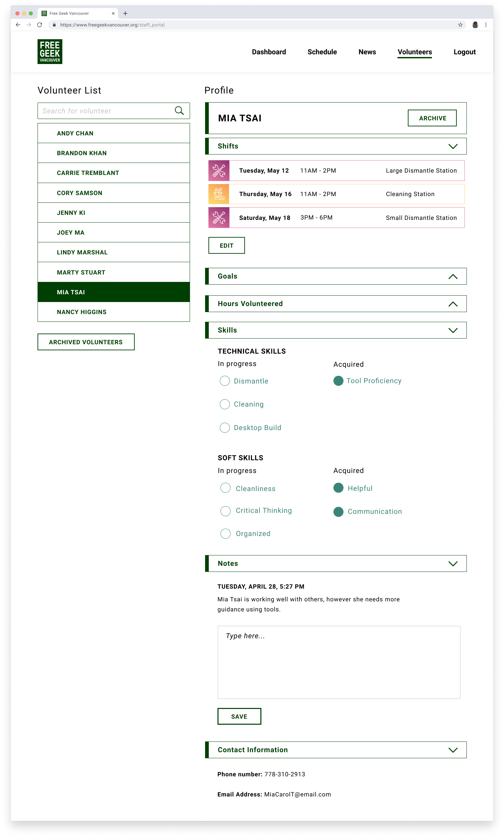Image resolution: width=504 pixels, height=837 pixels.
Task: Collapse the Notes section chevron
Action: 453,564
